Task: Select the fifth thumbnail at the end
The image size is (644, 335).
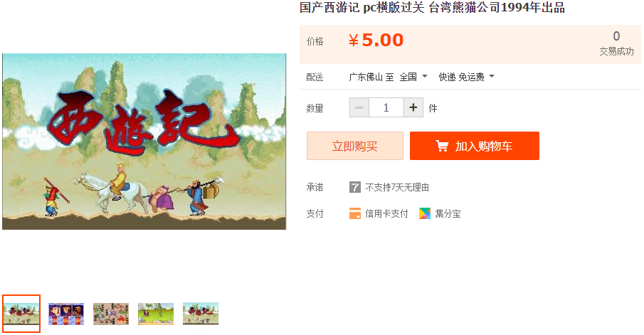Action: (201, 314)
